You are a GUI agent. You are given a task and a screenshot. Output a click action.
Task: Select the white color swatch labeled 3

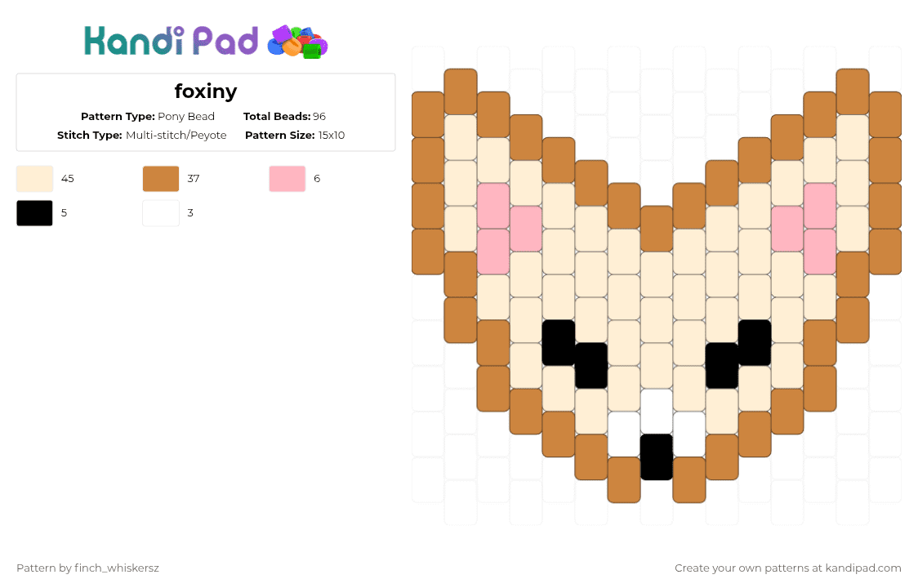point(161,213)
